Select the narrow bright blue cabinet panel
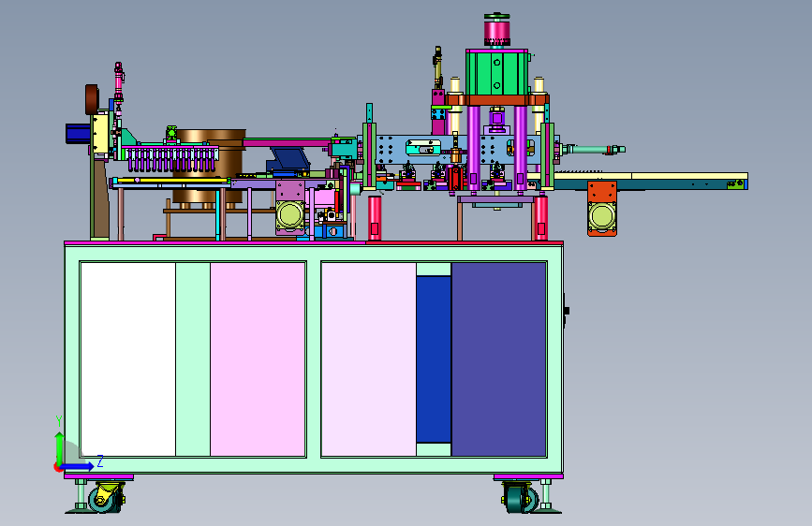This screenshot has height=526, width=812. 434,359
